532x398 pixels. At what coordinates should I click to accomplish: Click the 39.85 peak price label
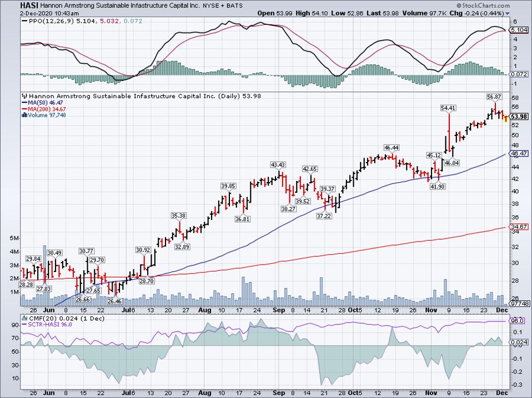228,186
